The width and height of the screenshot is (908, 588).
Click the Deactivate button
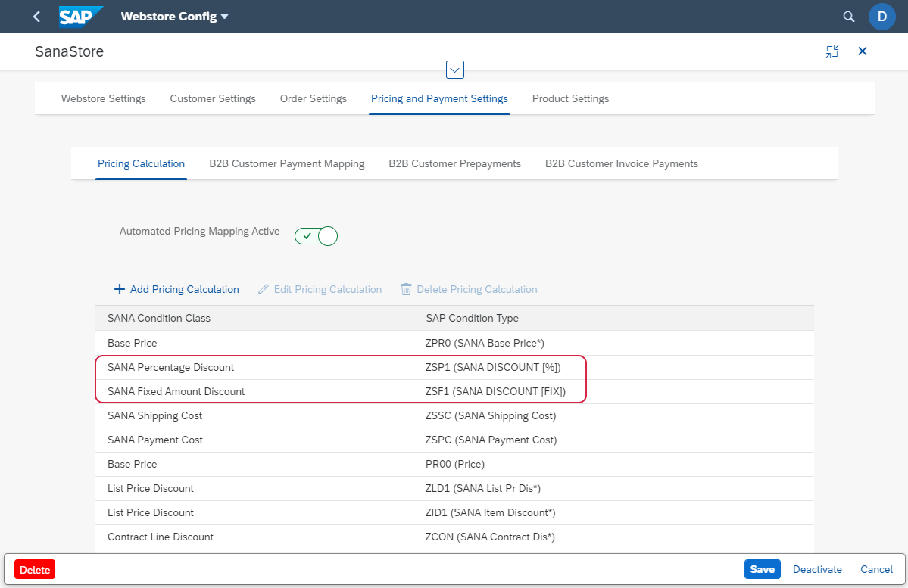(817, 570)
